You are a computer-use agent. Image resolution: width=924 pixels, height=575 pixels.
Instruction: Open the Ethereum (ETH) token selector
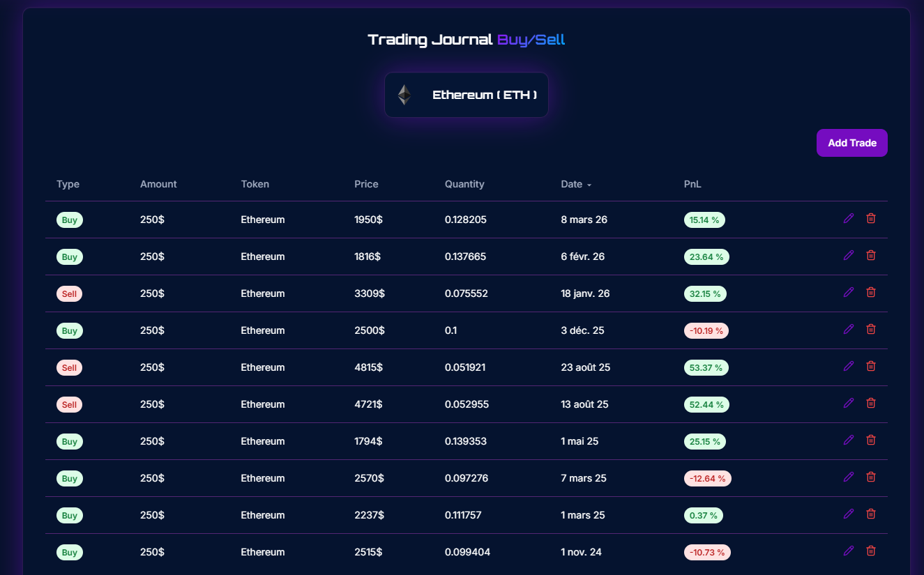[x=466, y=95]
